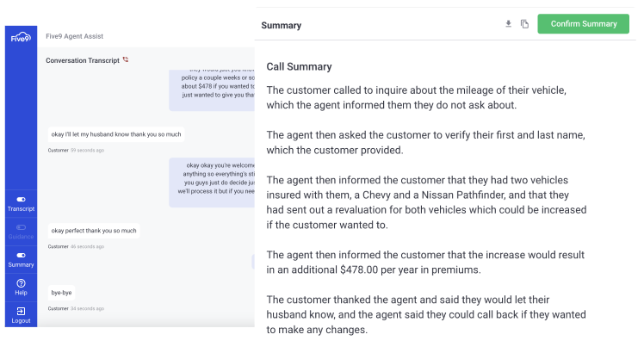Click the agent's "okay you're welcome" reply bubble
644x353 pixels.
[x=211, y=183]
